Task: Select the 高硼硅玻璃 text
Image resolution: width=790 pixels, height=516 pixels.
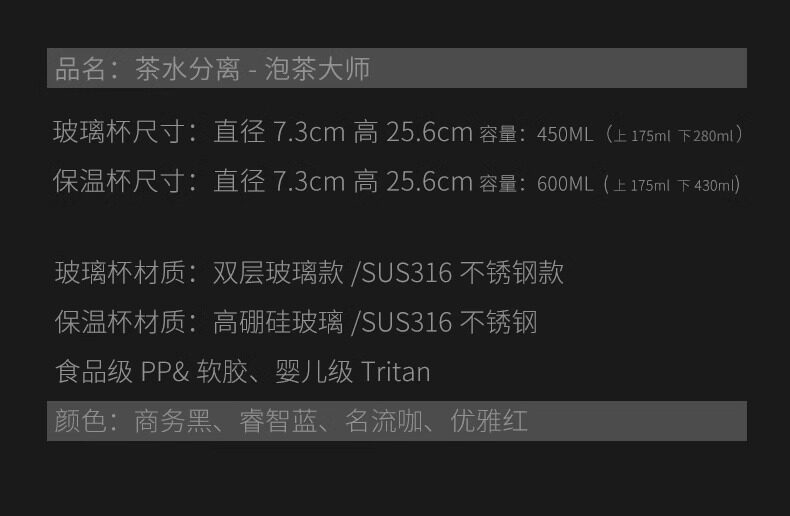Action: pyautogui.click(x=277, y=322)
